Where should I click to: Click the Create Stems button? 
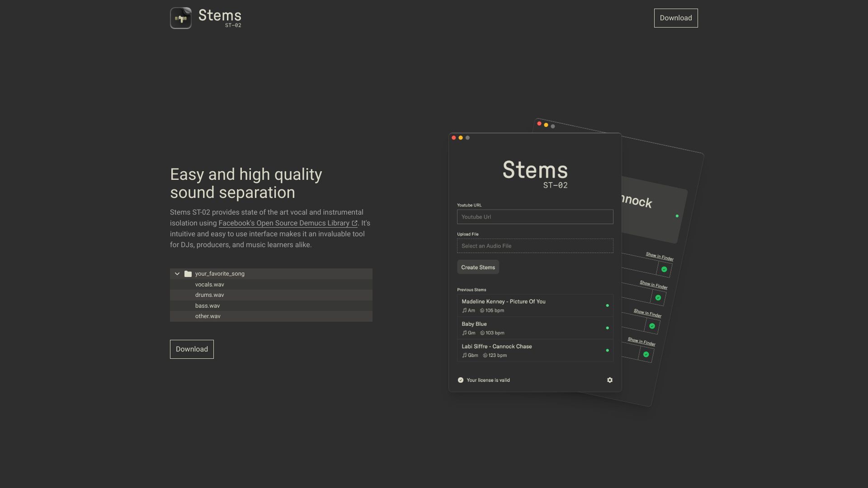(478, 267)
